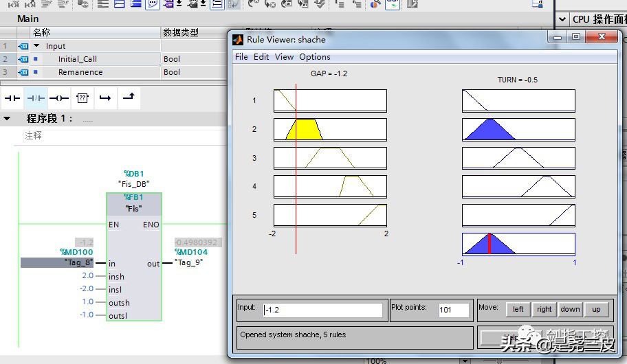Click the Move left button
The image size is (627, 364).
pos(518,309)
